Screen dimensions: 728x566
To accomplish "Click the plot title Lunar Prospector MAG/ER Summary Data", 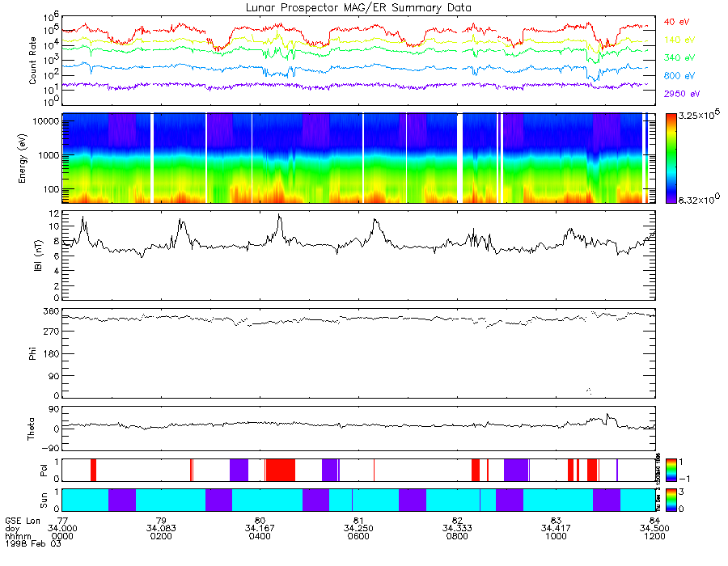I will click(x=358, y=8).
